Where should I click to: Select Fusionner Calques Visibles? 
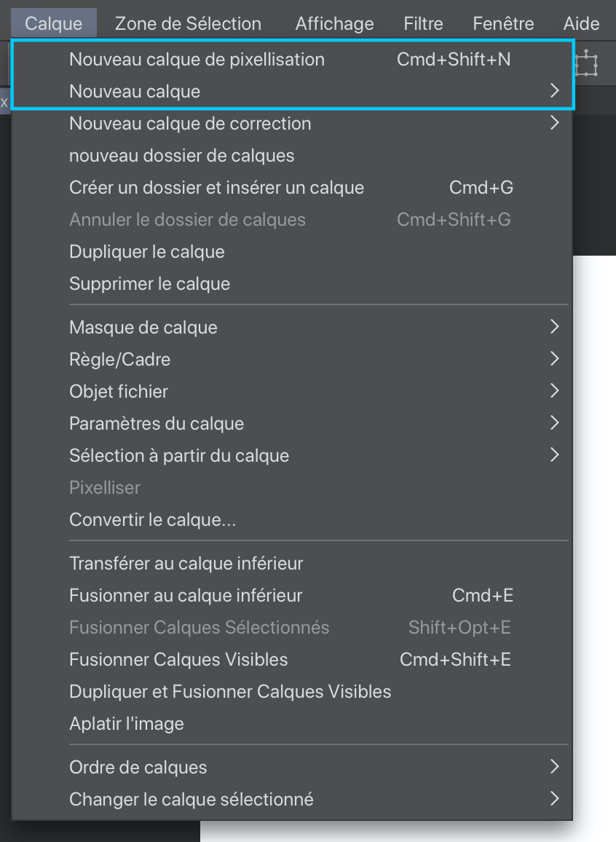[178, 660]
